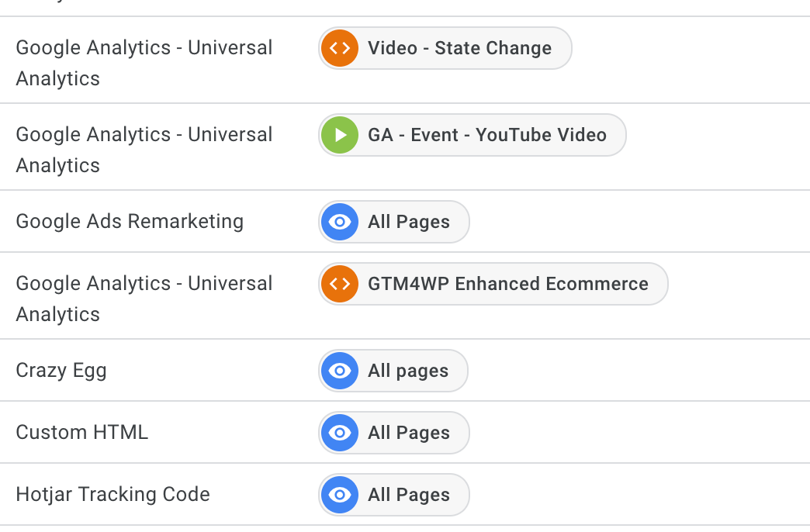This screenshot has height=532, width=810.
Task: Click blue eye icon in Hotjar Tracking Code row
Action: click(339, 494)
